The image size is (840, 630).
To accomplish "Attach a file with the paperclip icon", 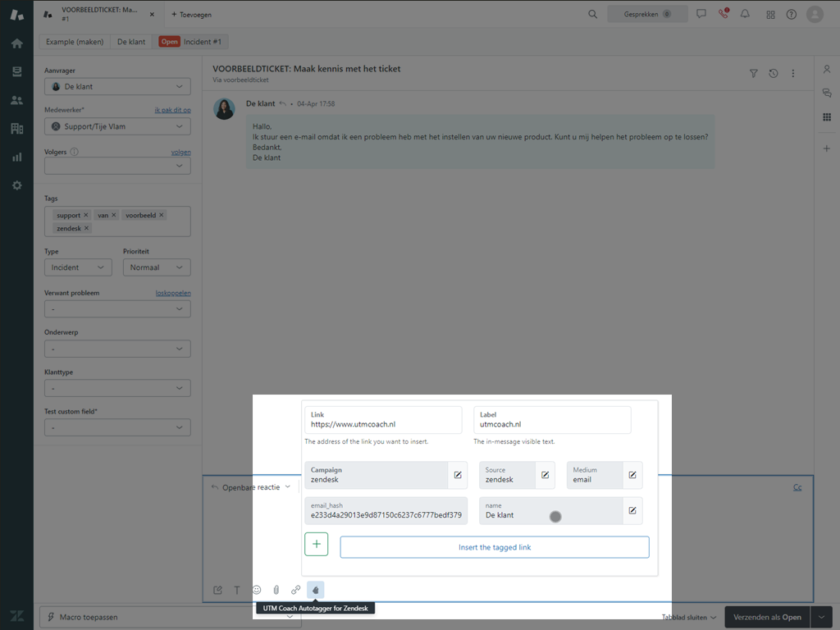I will [276, 590].
